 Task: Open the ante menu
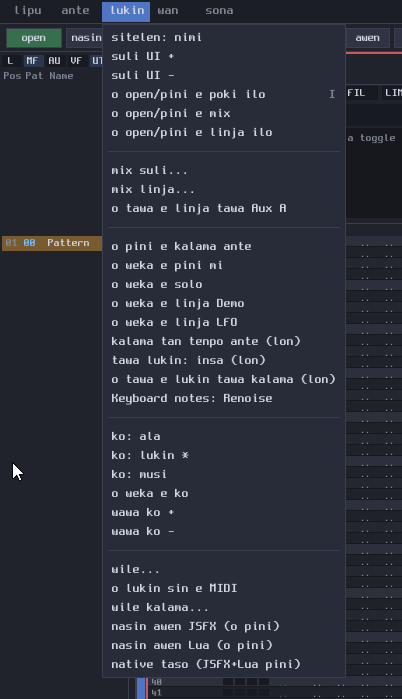(x=75, y=11)
